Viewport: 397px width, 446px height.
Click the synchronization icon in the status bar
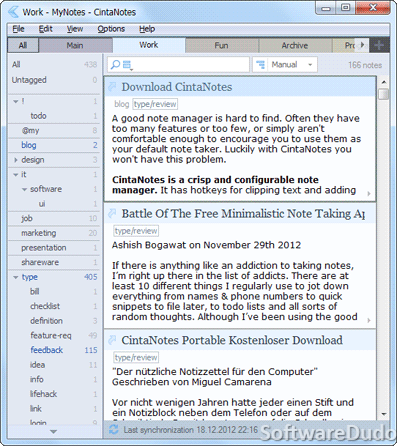113,430
